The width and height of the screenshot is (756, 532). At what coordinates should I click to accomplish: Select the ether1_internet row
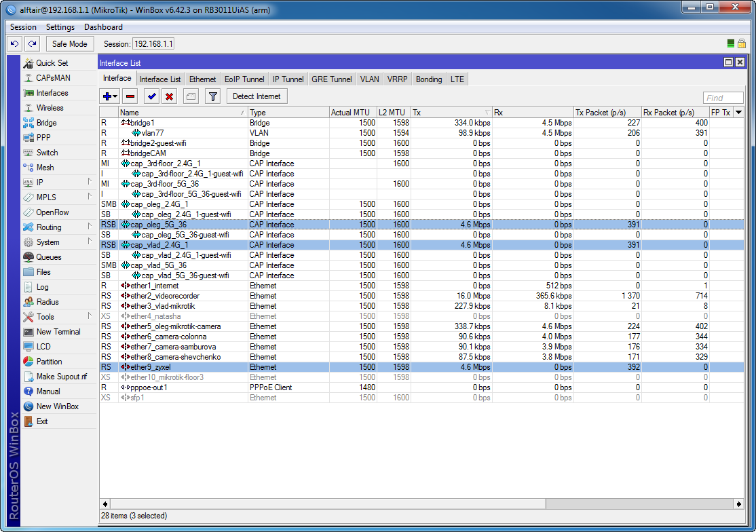[x=421, y=286]
